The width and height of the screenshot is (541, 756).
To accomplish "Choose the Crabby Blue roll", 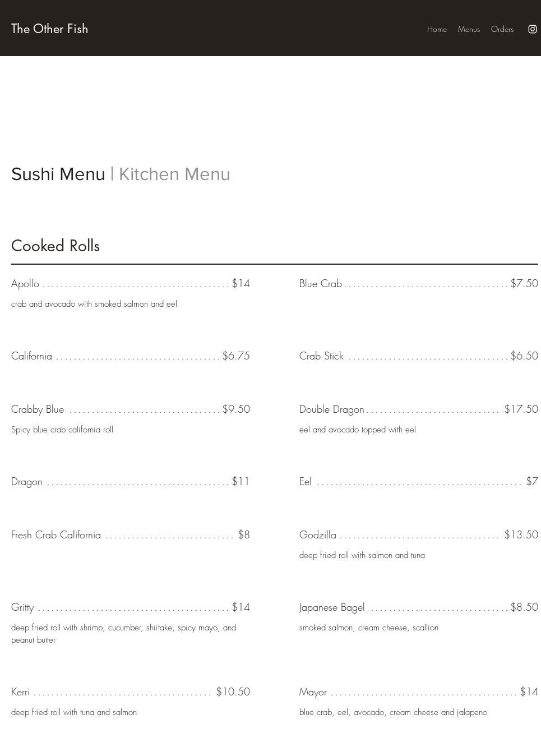I will [x=38, y=409].
